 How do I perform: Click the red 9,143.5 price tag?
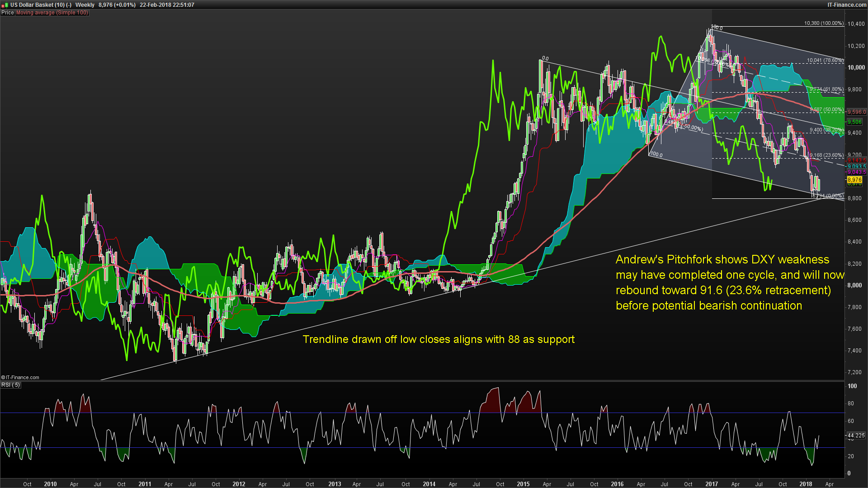pos(856,161)
